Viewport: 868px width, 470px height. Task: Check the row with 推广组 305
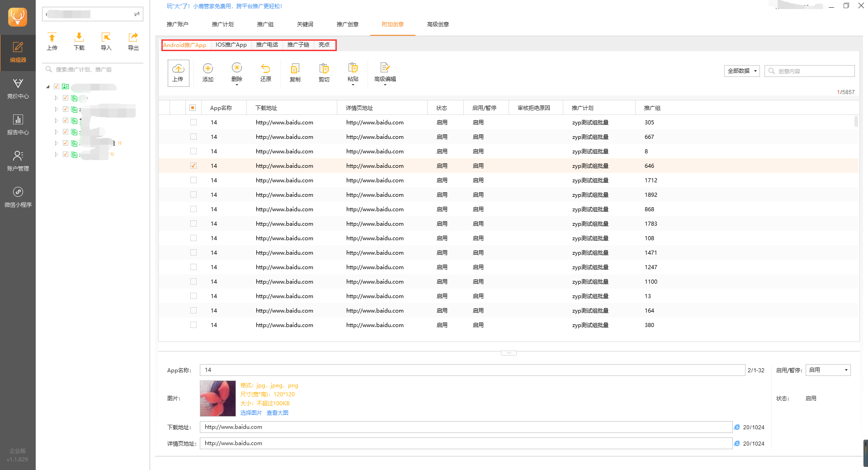[x=193, y=122]
